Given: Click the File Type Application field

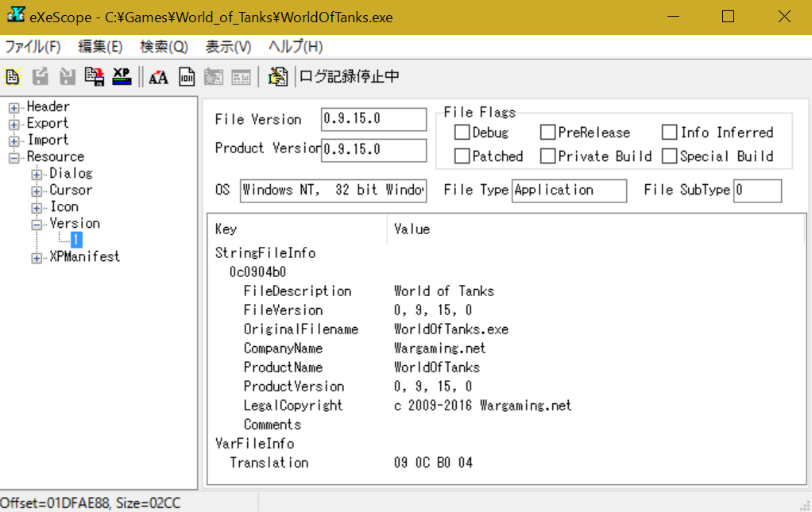Looking at the screenshot, I should pos(569,191).
